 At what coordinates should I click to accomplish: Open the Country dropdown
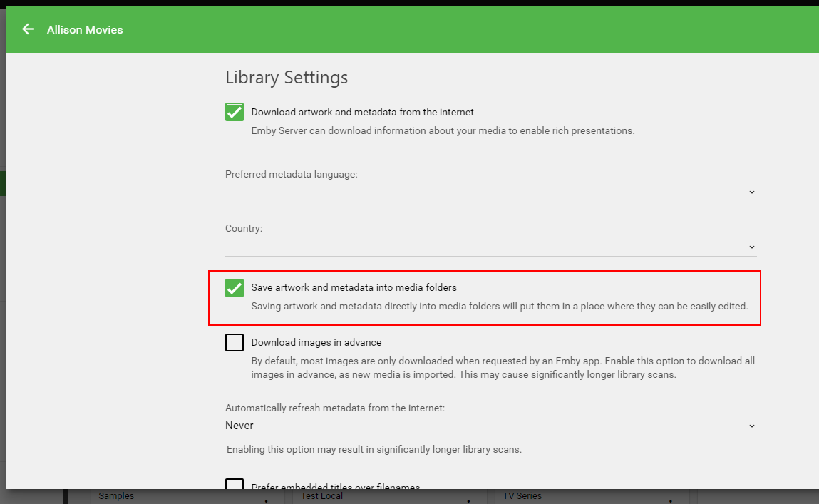point(490,247)
